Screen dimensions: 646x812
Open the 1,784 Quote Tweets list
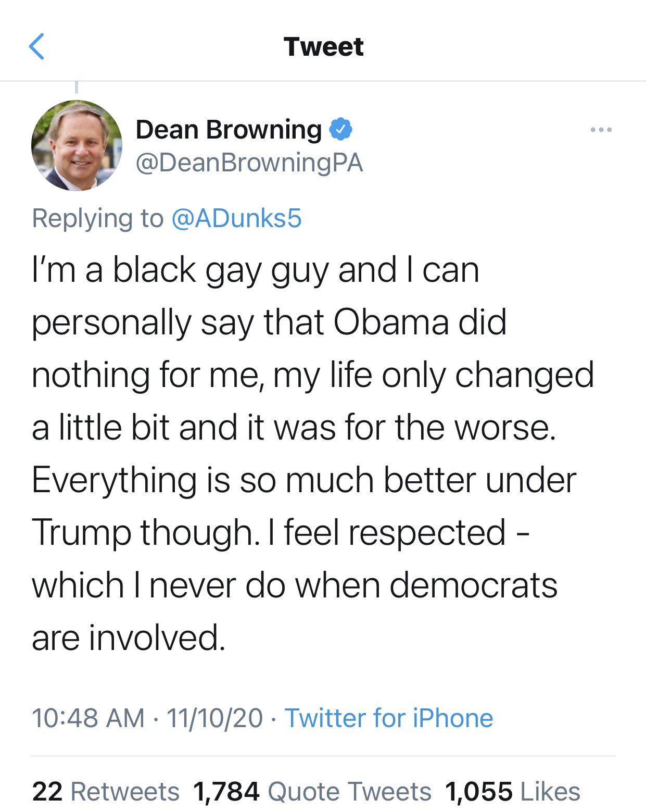click(x=312, y=791)
